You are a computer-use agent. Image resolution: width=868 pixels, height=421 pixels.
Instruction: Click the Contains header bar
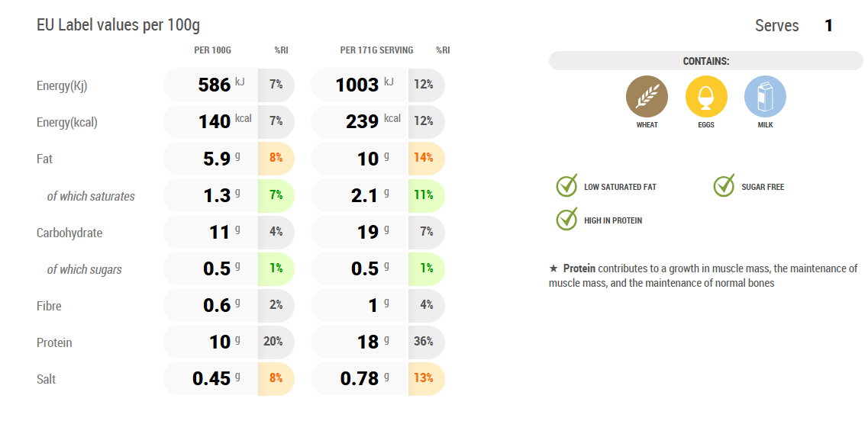705,61
